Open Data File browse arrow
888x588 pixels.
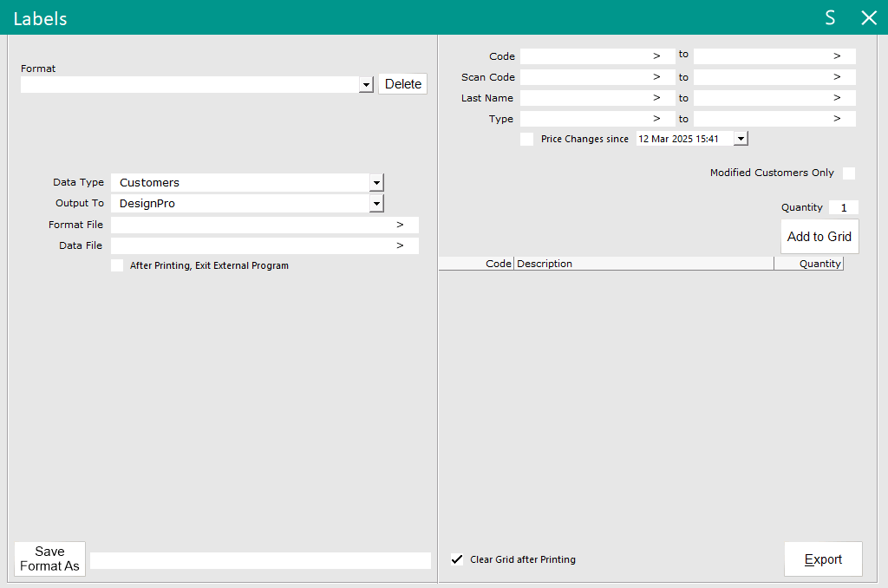click(x=400, y=245)
